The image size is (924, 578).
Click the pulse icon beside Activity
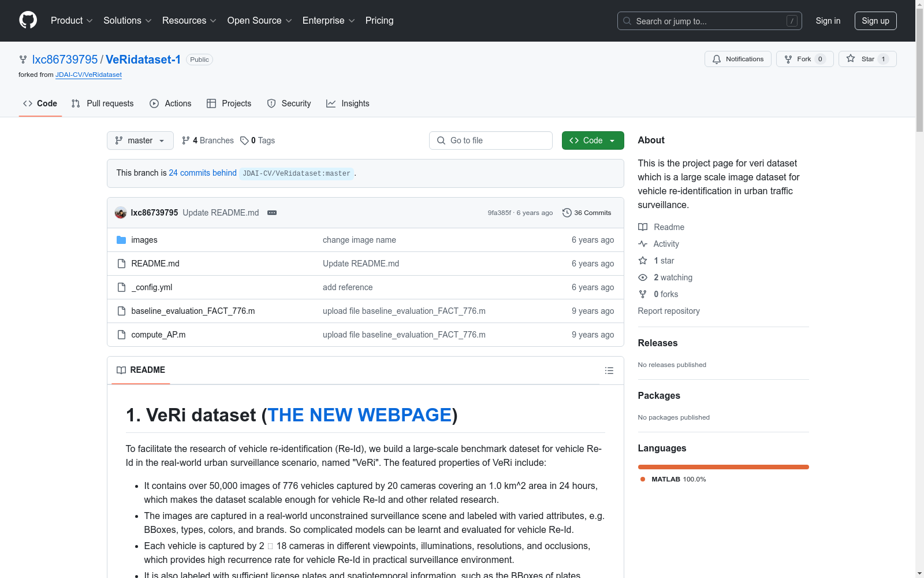click(x=643, y=244)
